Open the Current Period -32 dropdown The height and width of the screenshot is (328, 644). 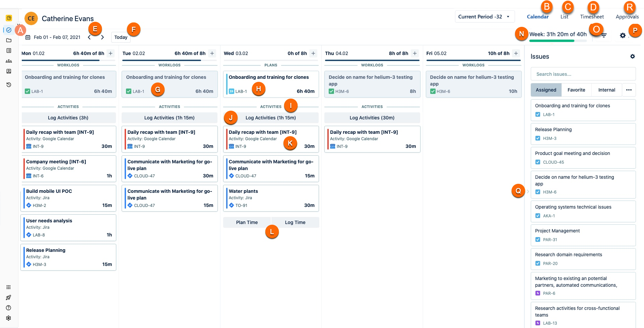[x=484, y=17]
